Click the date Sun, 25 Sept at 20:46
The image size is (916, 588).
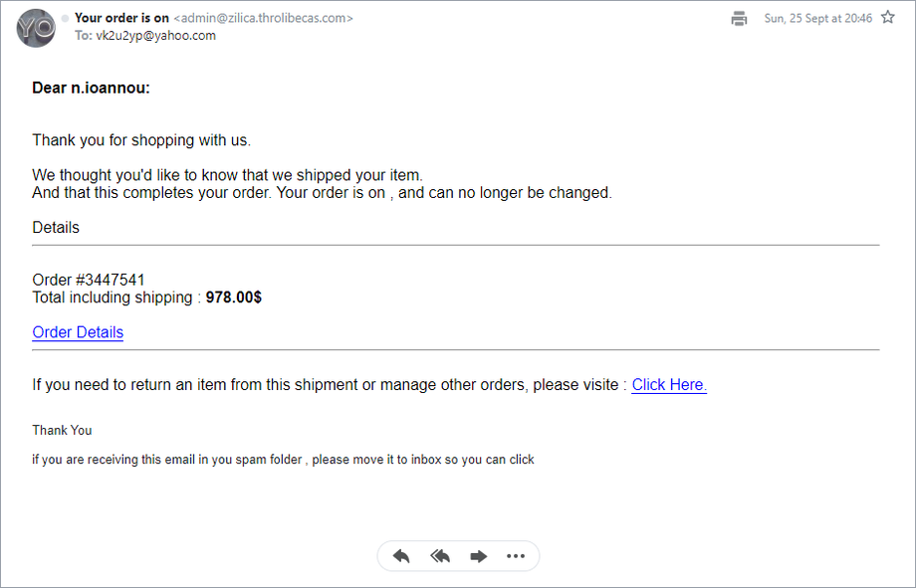pyautogui.click(x=817, y=18)
